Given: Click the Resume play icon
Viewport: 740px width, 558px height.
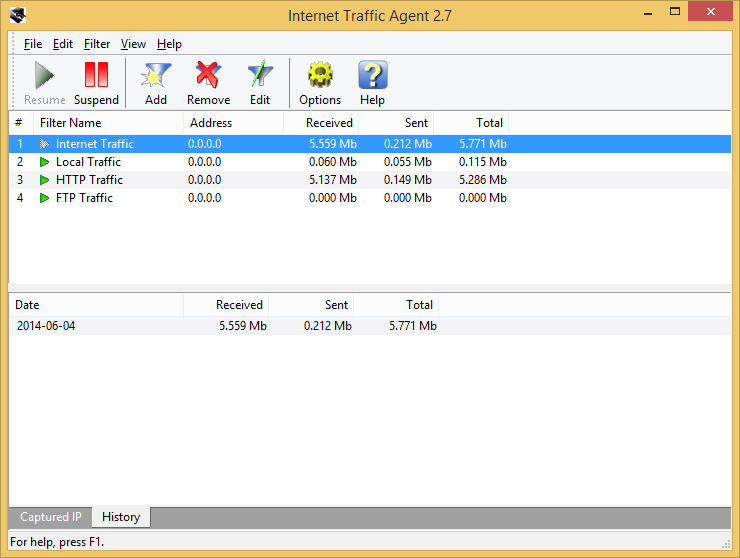Looking at the screenshot, I should (45, 76).
